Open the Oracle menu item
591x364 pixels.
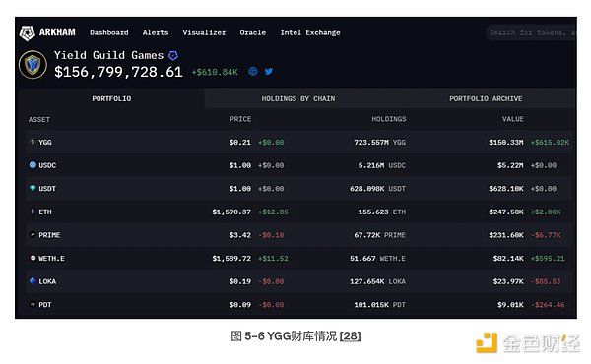point(253,32)
